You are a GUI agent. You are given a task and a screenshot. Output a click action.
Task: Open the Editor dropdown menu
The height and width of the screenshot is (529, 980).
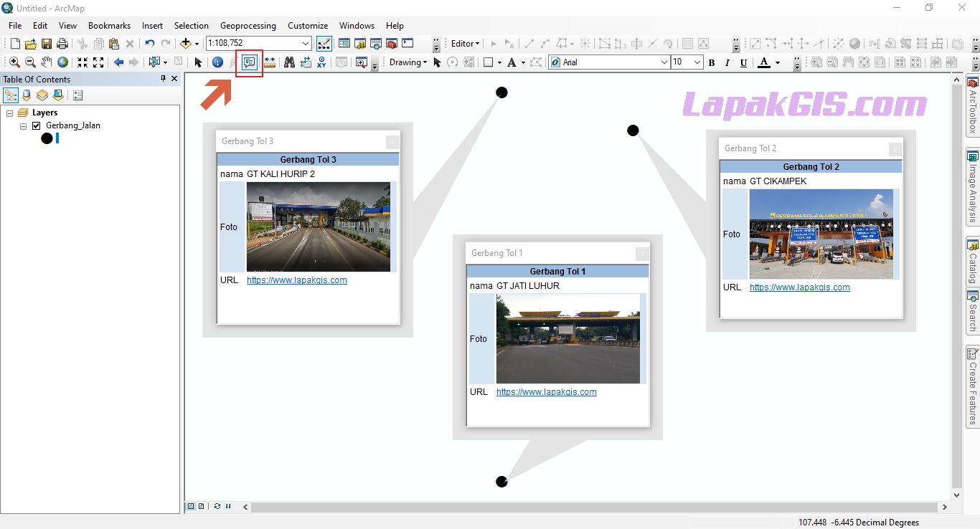click(464, 43)
